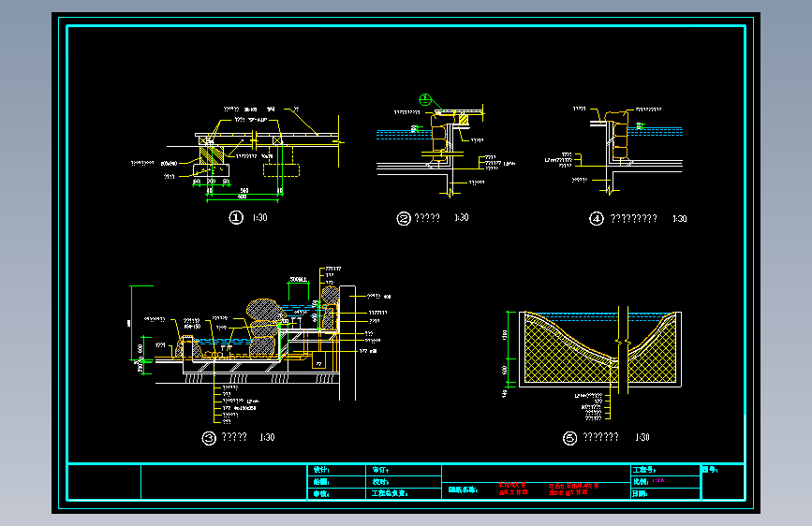Select the left red drawing title text
The width and height of the screenshot is (812, 526).
tap(512, 489)
